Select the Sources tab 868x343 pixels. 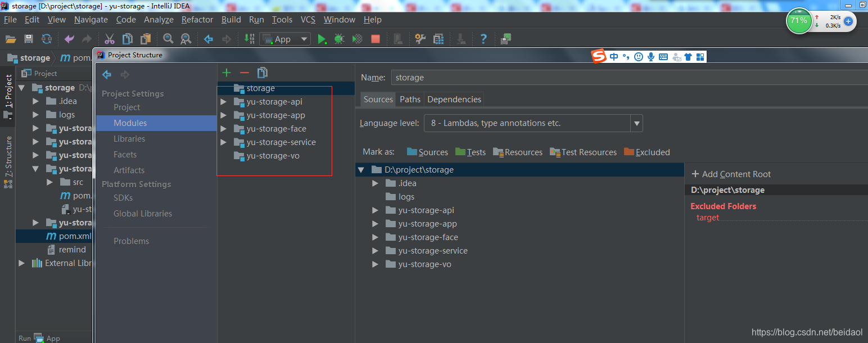378,99
